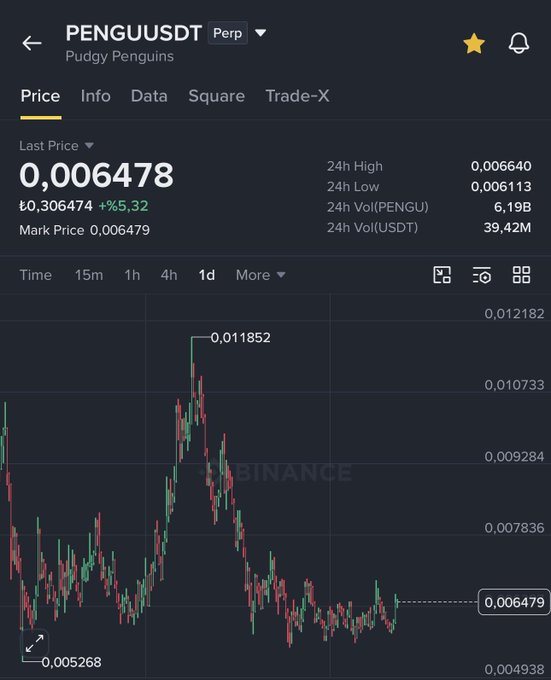The height and width of the screenshot is (680, 551).
Task: Tap the 0,010733 price axis label
Action: point(514,385)
